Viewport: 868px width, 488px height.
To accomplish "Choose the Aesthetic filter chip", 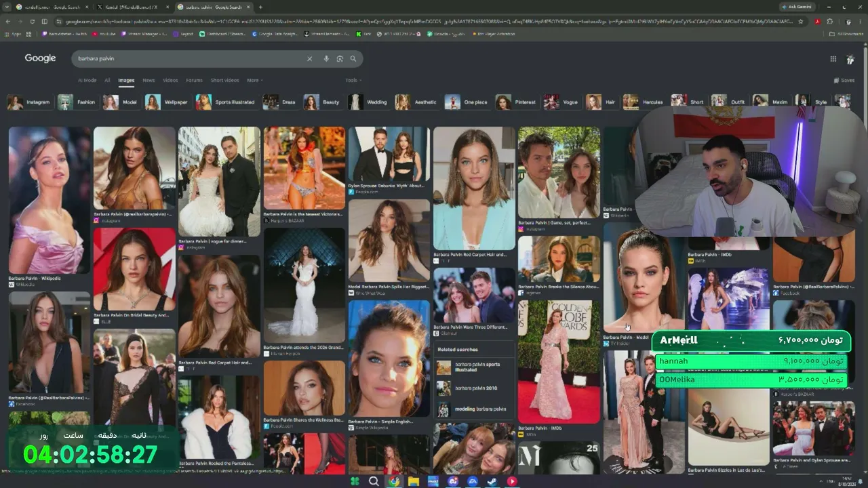I will pos(417,102).
